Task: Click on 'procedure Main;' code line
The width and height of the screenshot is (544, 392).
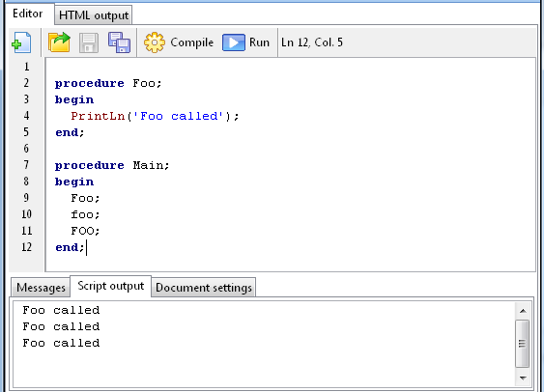Action: (112, 165)
